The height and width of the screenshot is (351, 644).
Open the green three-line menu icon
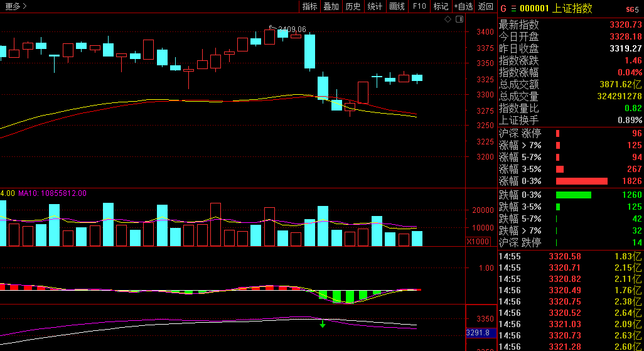click(x=513, y=9)
